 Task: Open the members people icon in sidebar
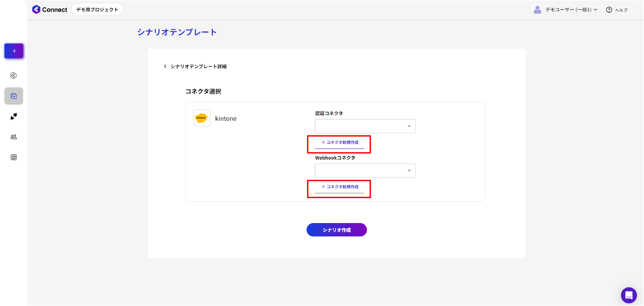pyautogui.click(x=14, y=137)
